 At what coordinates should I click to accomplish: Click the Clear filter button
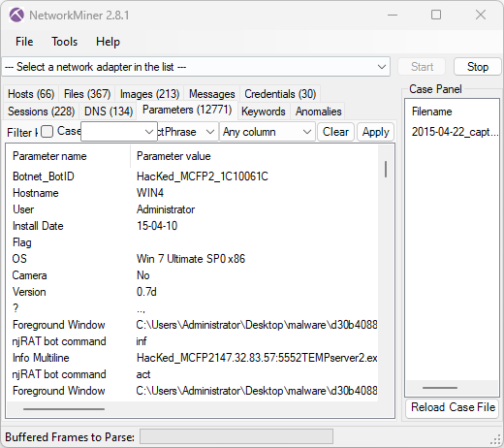coord(335,132)
